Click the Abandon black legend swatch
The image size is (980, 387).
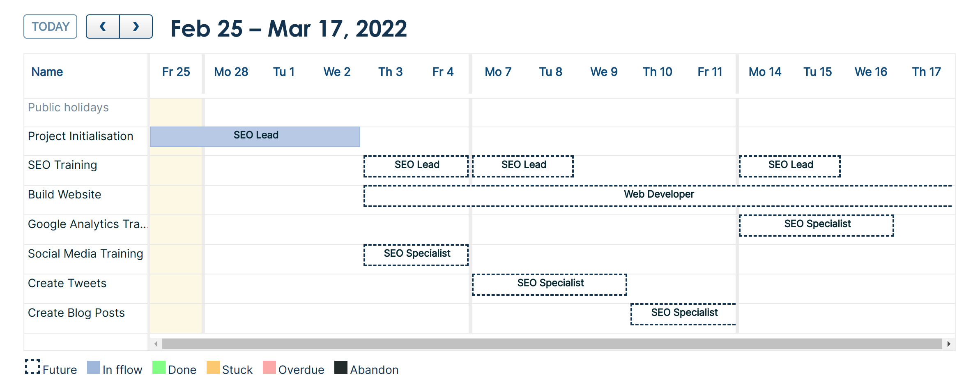coord(341,367)
